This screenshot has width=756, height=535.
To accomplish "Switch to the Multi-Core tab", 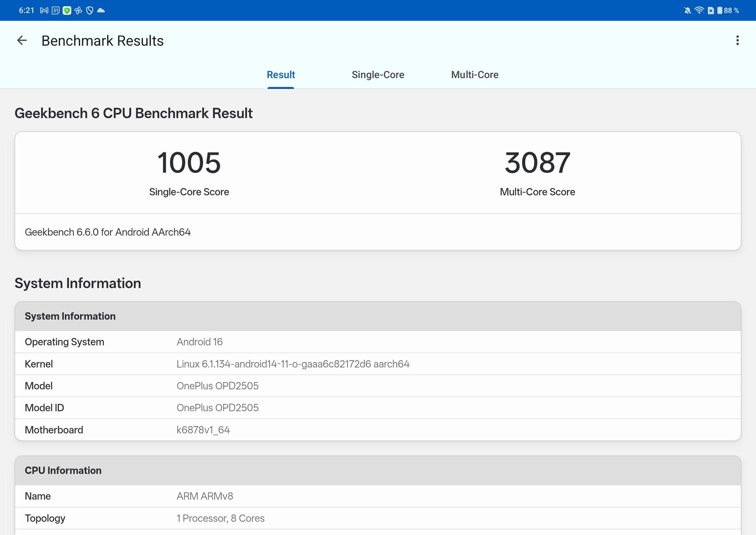I will tap(474, 75).
